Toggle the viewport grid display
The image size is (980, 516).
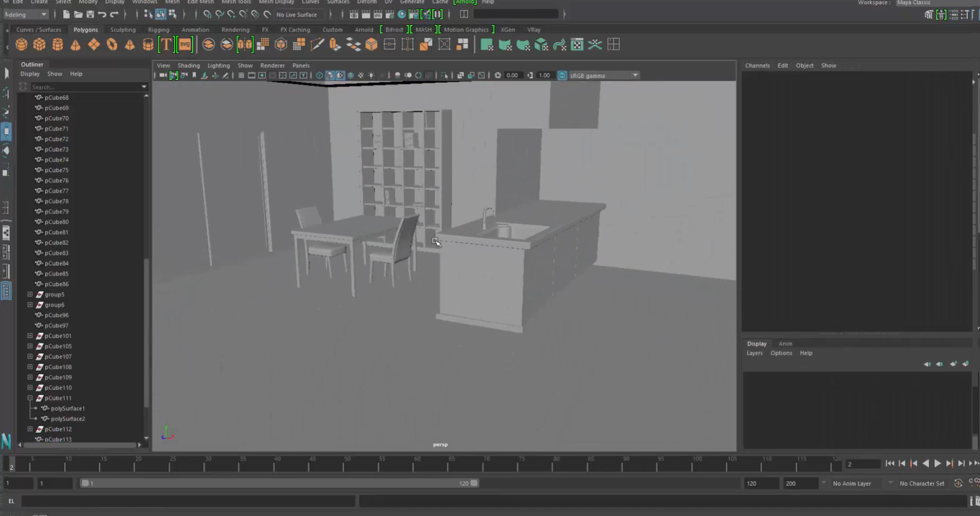coord(241,76)
